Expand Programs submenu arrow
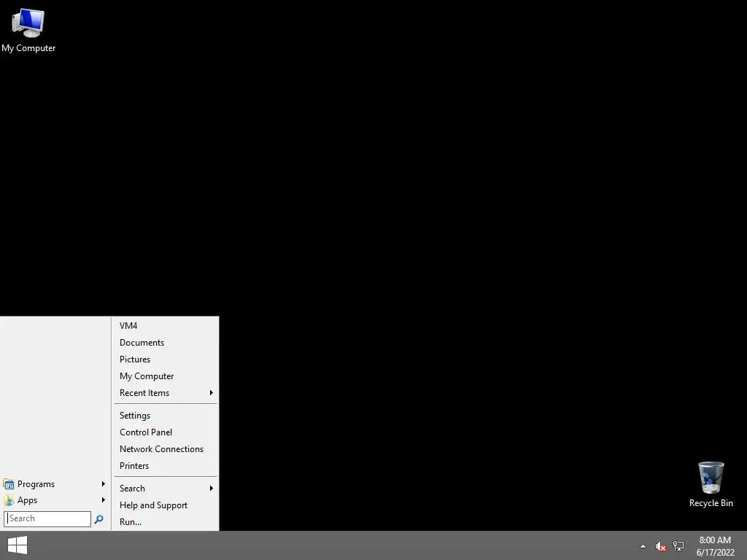 pyautogui.click(x=103, y=484)
